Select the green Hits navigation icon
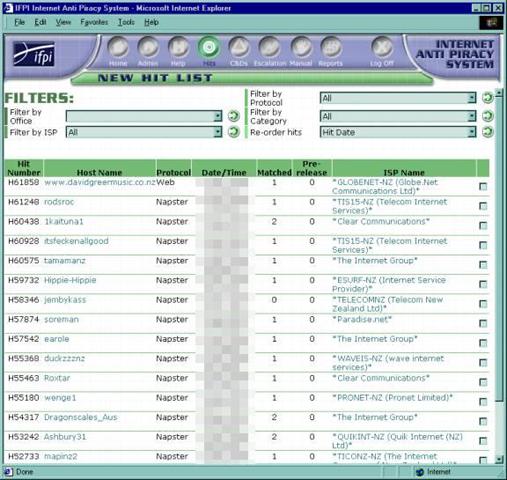 click(209, 47)
